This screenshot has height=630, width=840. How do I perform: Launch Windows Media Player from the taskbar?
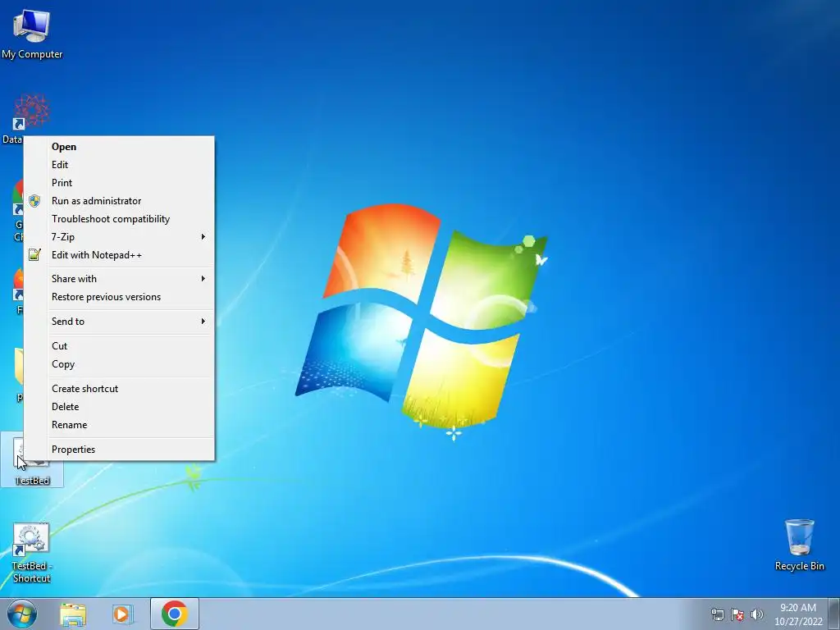[122, 614]
